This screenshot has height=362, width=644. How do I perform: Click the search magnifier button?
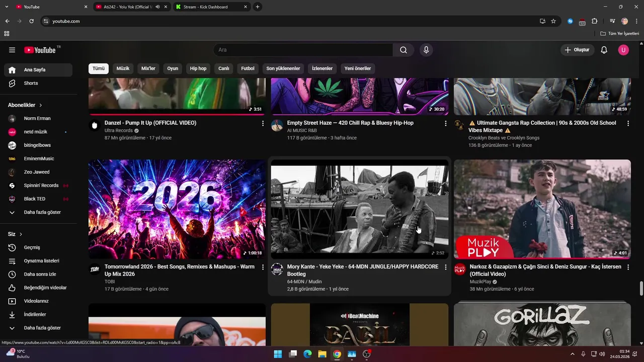(x=404, y=50)
